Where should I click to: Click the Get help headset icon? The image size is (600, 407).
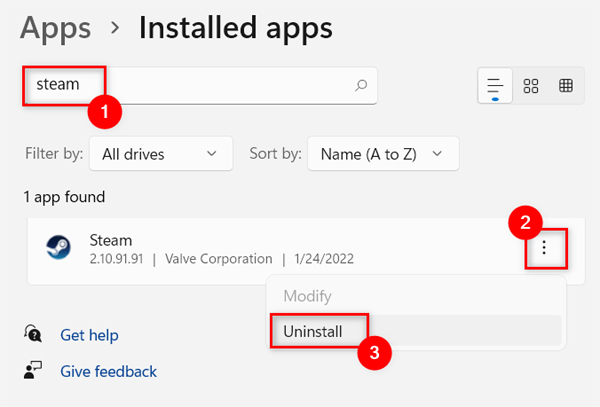tap(33, 334)
